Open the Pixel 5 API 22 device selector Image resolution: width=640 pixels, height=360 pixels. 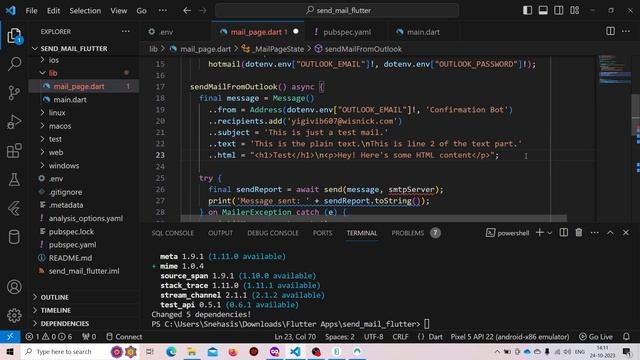click(x=510, y=337)
